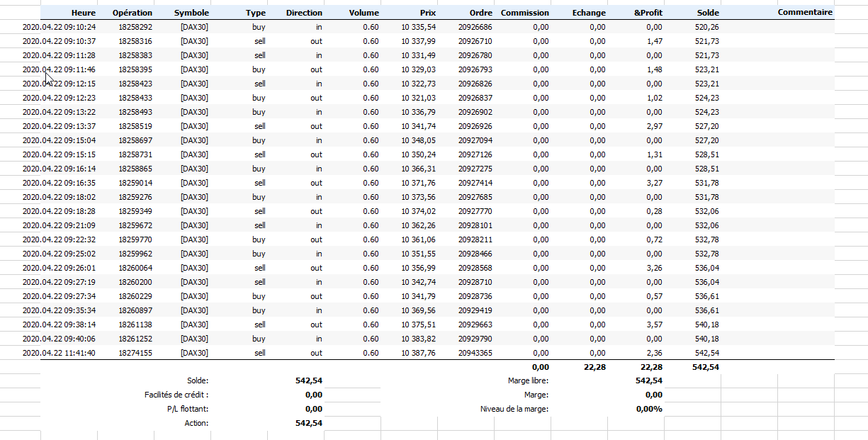Click profit value 3,27
This screenshot has height=440, width=868.
point(655,183)
